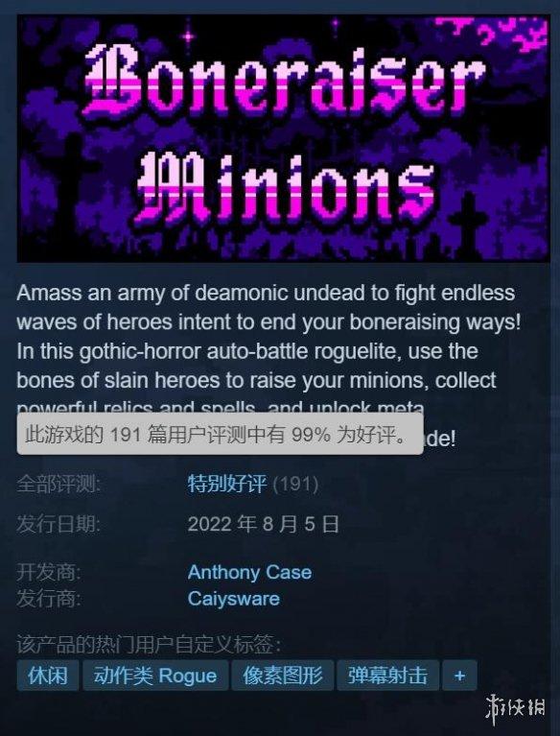This screenshot has width=560, height=736.
Task: Select the 休闲 tag
Action: [48, 676]
